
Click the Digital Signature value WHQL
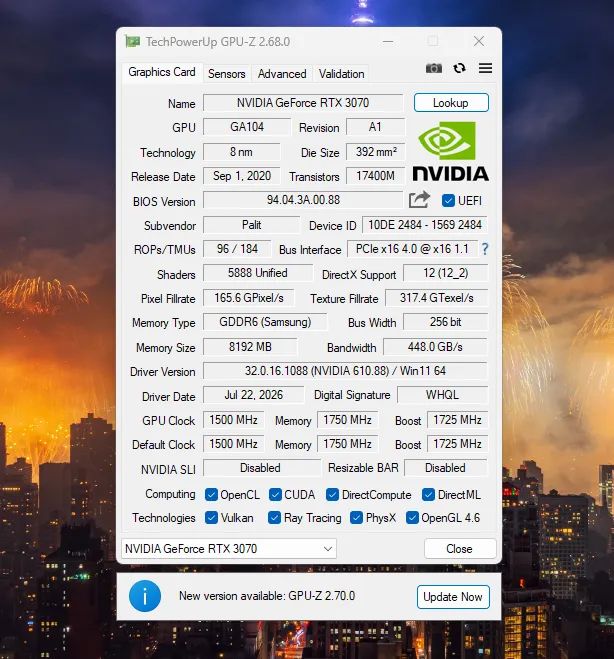pos(443,395)
